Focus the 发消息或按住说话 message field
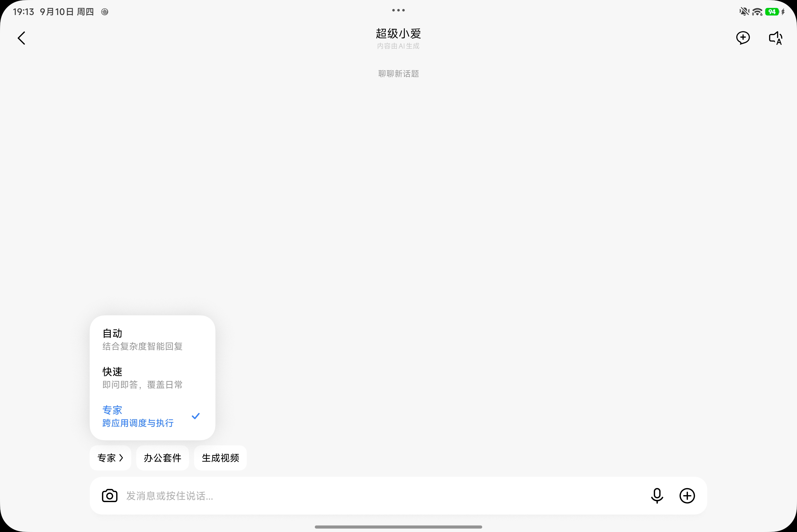797x532 pixels. [383, 496]
